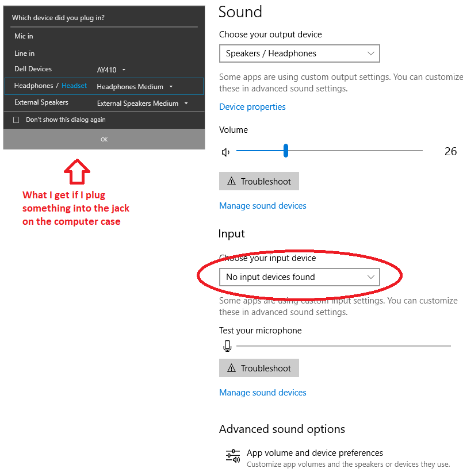Click the microphone test icon
Viewport: 463px width, 476px height.
click(x=227, y=346)
